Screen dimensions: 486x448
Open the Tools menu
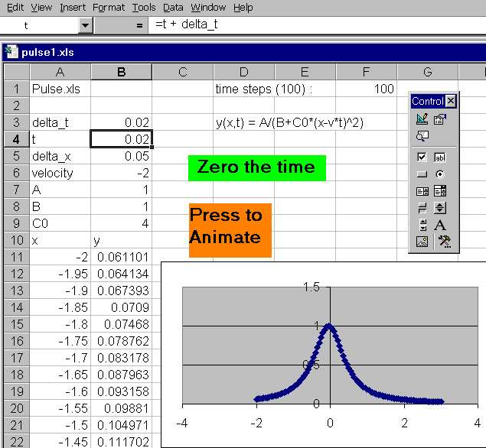click(143, 7)
